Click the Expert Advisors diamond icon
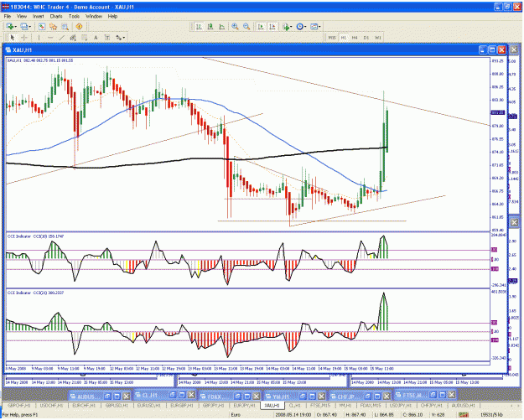The height and width of the screenshot is (420, 524). coord(79,26)
